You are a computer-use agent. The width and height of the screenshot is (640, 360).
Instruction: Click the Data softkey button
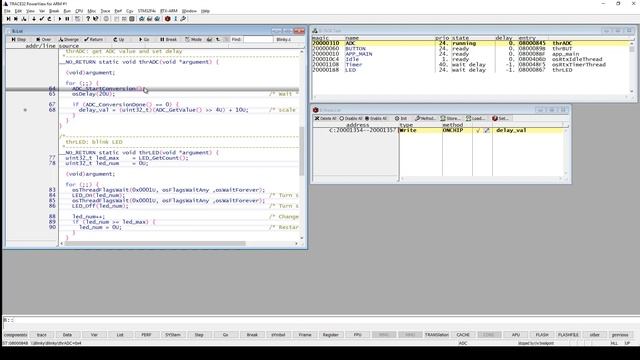click(x=67, y=335)
